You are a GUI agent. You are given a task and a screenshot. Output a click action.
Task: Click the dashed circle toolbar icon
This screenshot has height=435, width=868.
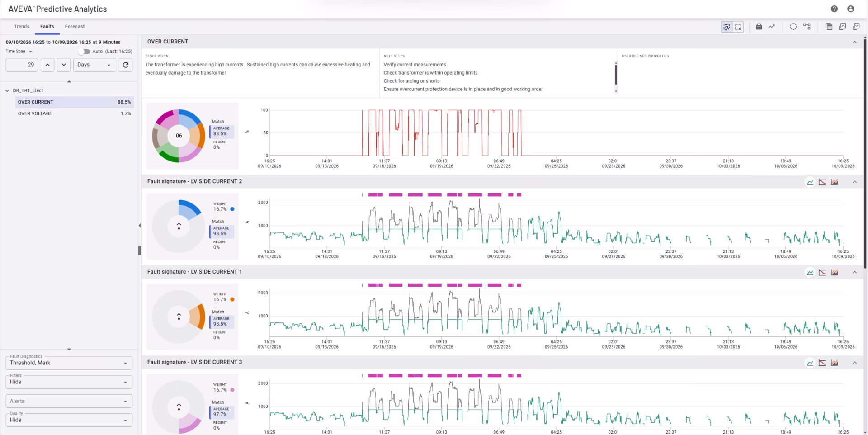(793, 27)
